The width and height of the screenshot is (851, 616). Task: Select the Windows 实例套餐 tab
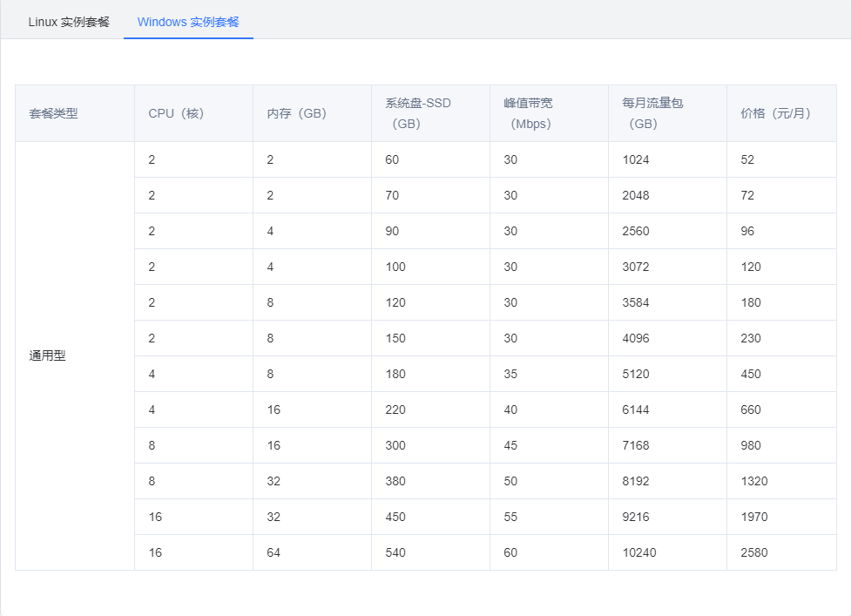click(x=188, y=22)
